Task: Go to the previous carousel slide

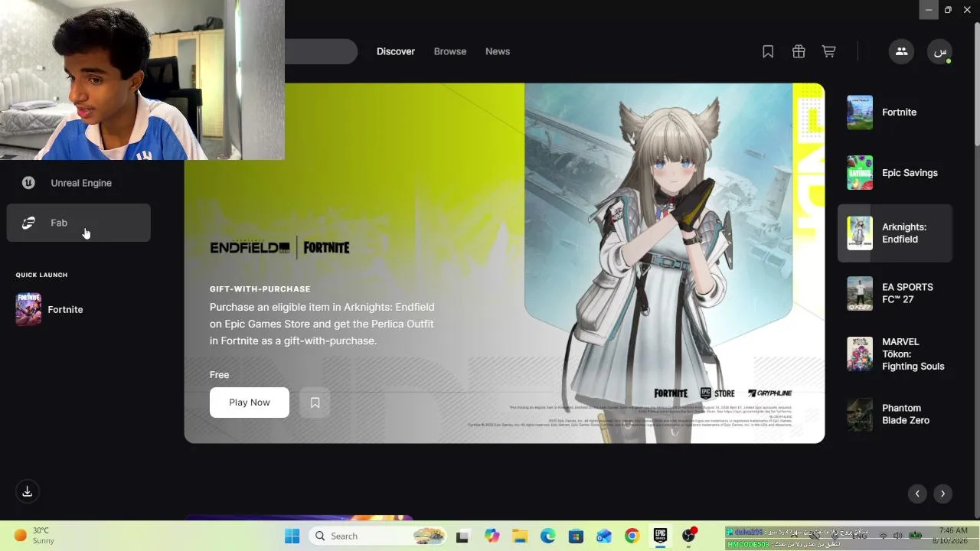Action: [917, 494]
